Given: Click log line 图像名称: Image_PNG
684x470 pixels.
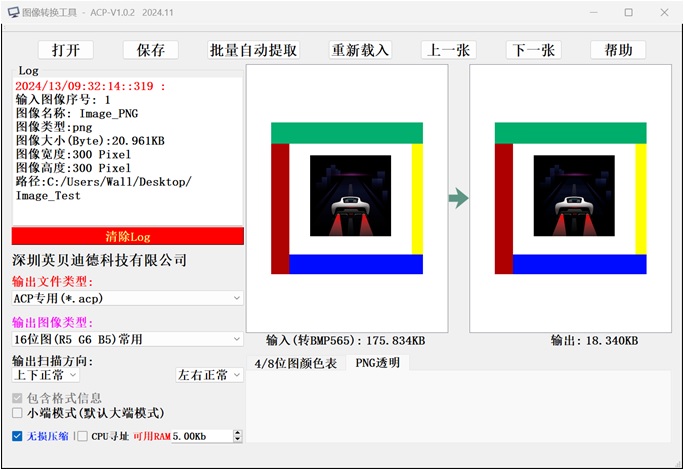Looking at the screenshot, I should tap(77, 113).
